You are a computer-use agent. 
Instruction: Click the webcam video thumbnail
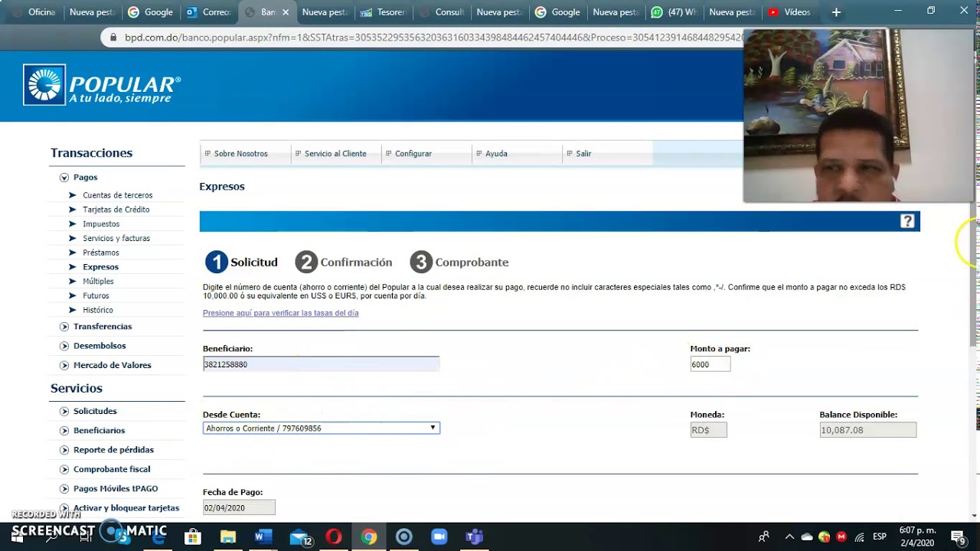coord(858,116)
